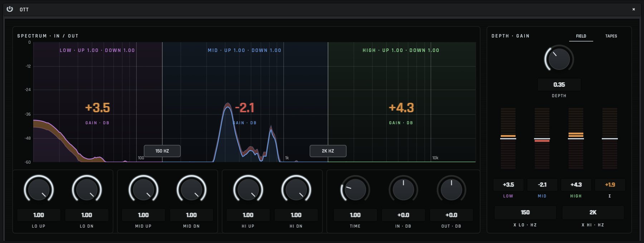Click the +4.3 gain label in spectrum
Screen dimensions: 644x243
click(x=401, y=108)
